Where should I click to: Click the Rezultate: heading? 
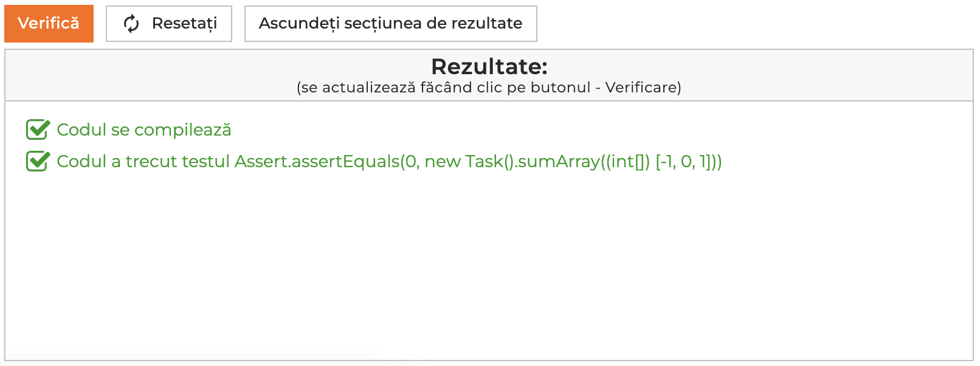point(489,66)
